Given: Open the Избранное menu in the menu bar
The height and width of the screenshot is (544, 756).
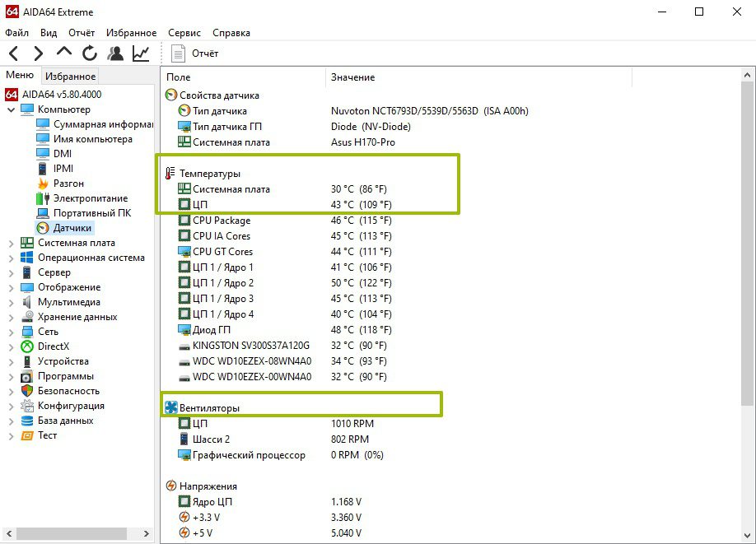Looking at the screenshot, I should [x=131, y=33].
